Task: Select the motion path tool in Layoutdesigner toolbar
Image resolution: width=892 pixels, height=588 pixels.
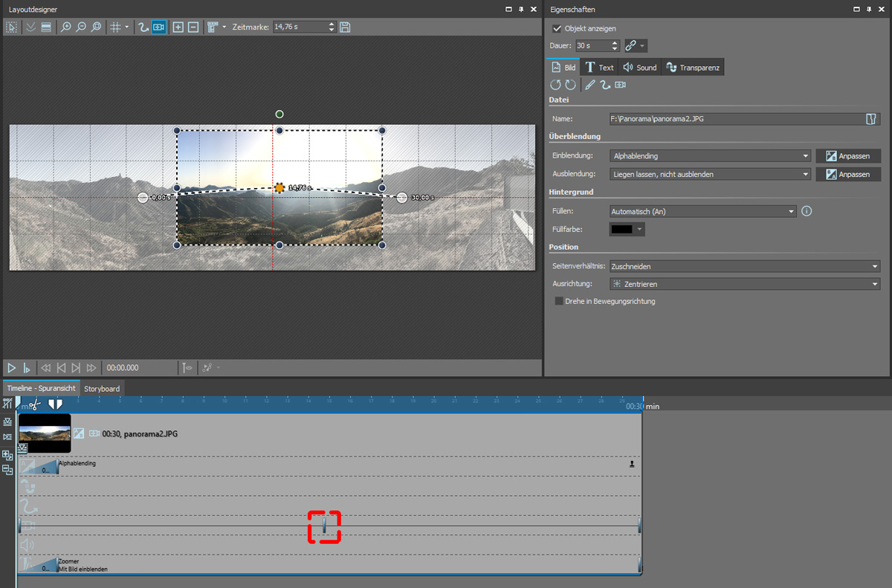Action: pos(143,28)
